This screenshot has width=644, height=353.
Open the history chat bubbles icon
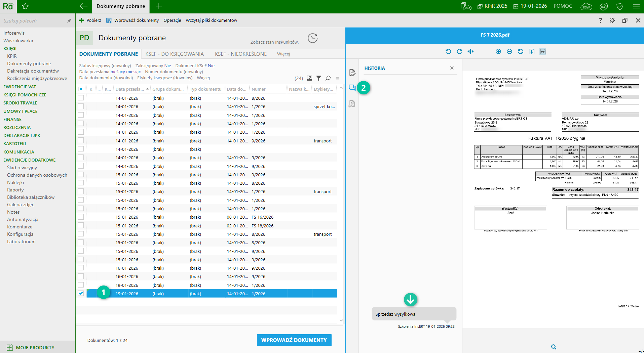(352, 88)
